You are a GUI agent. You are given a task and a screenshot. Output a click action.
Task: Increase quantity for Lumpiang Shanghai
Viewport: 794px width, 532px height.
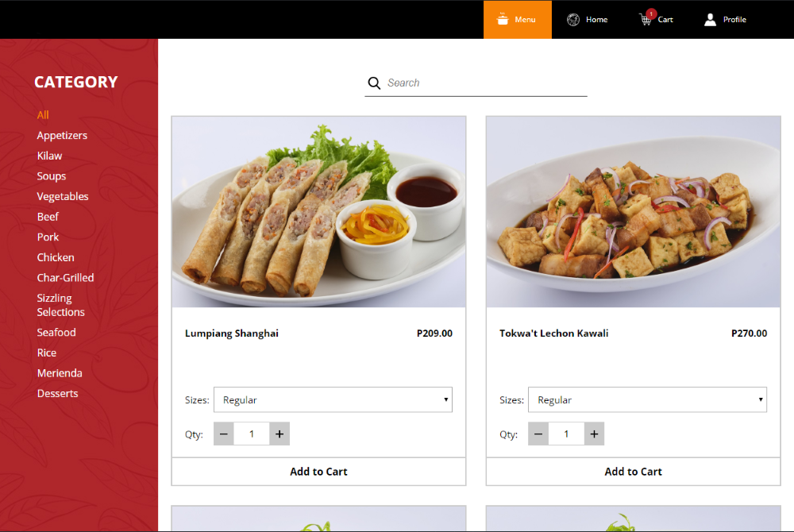(x=279, y=434)
